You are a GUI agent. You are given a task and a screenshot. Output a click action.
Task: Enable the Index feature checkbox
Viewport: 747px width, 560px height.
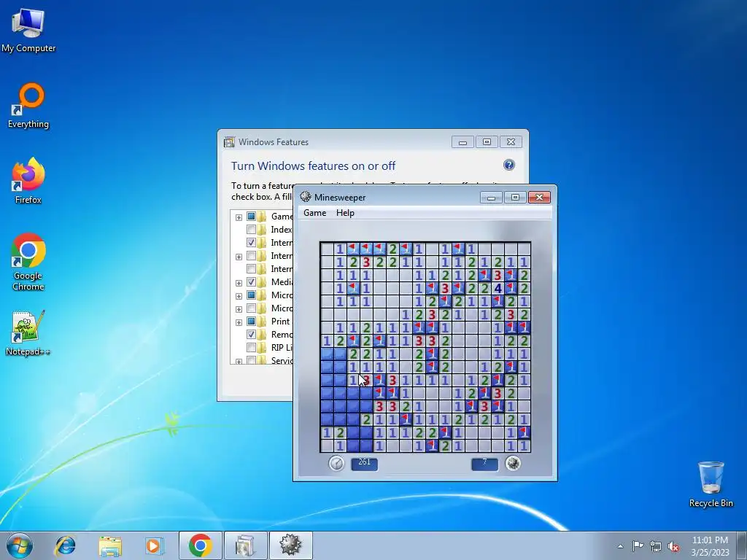tap(251, 230)
